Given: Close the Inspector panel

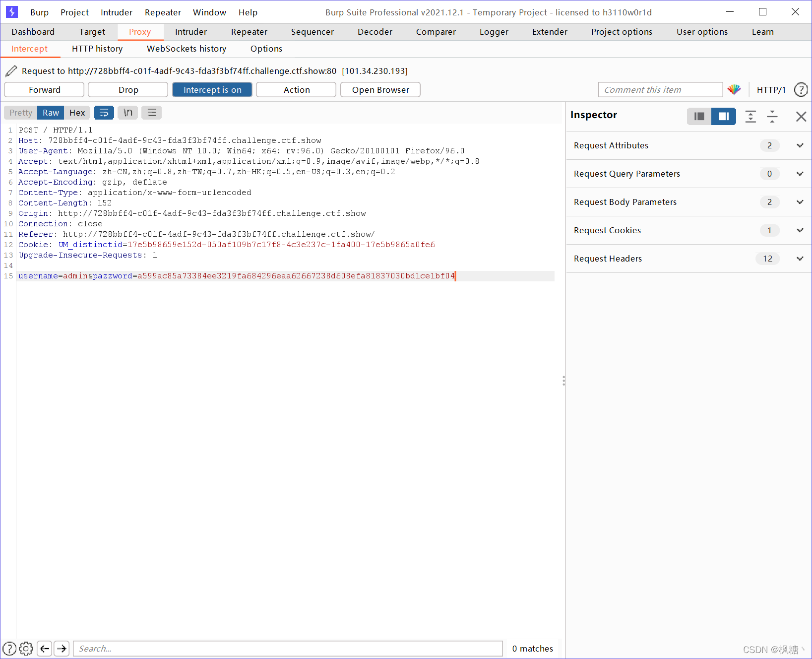Looking at the screenshot, I should (801, 116).
